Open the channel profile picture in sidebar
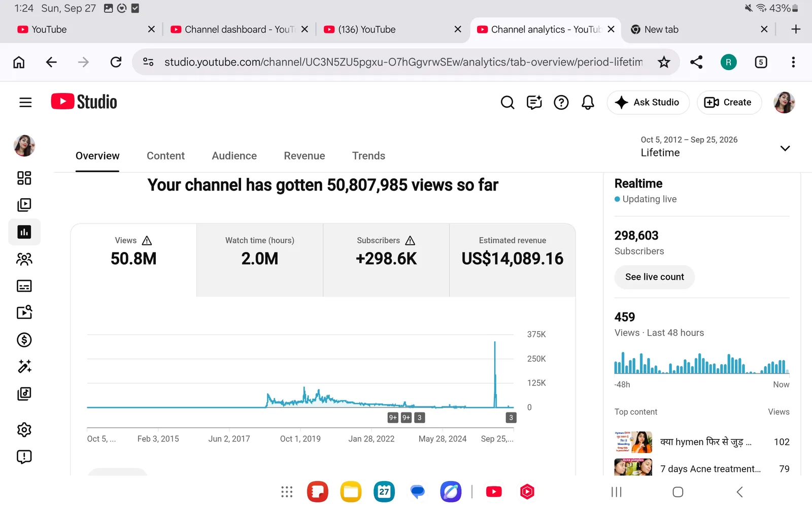This screenshot has height=508, width=812. (24, 146)
